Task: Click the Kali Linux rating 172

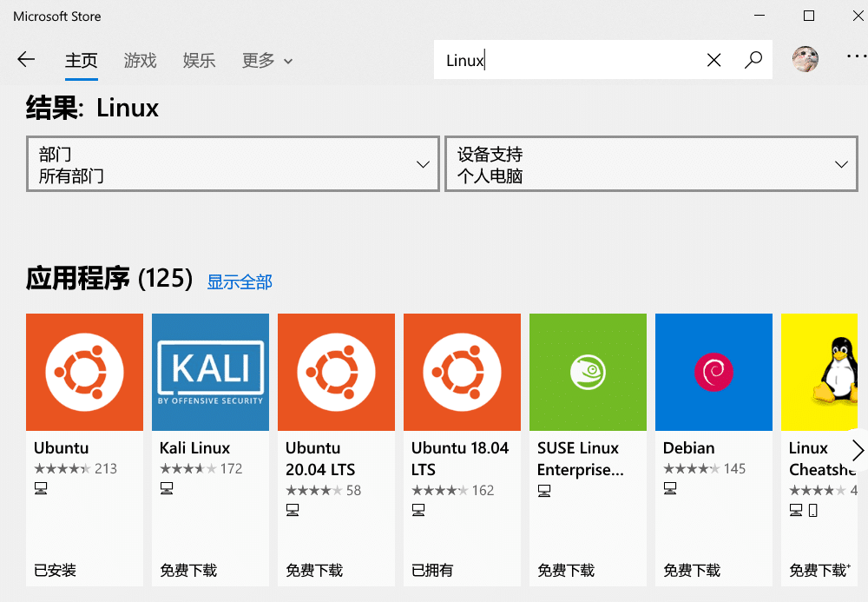Action: 201,468
